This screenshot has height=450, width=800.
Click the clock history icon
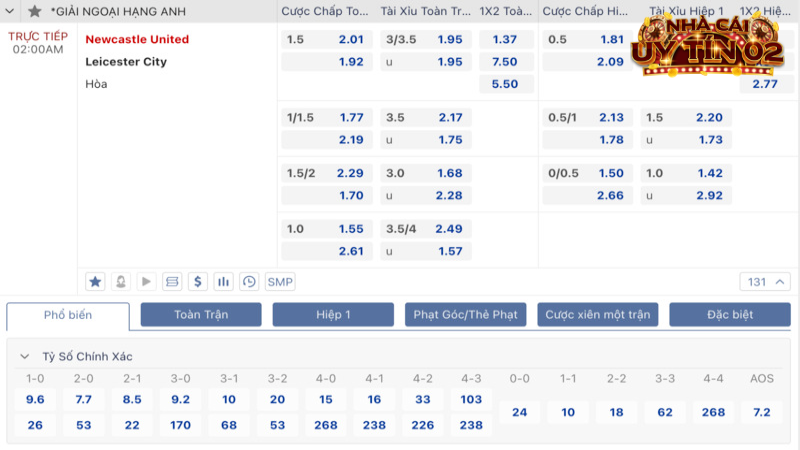coord(249,281)
